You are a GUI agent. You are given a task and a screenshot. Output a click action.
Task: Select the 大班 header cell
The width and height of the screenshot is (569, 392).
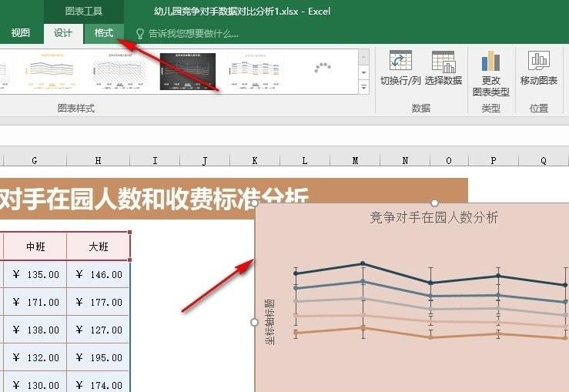tap(99, 246)
